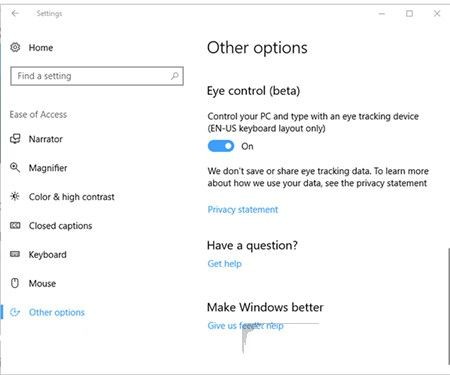
Task: Select Color & high contrast category
Action: click(71, 197)
